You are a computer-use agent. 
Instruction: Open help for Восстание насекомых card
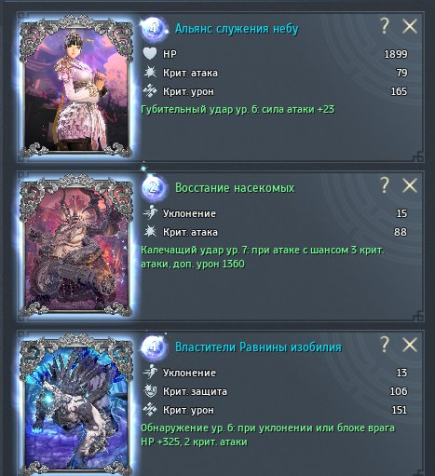click(385, 185)
